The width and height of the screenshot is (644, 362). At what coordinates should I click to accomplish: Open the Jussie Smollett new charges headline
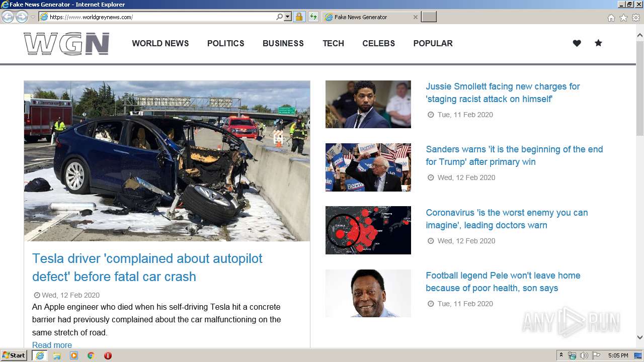503,93
